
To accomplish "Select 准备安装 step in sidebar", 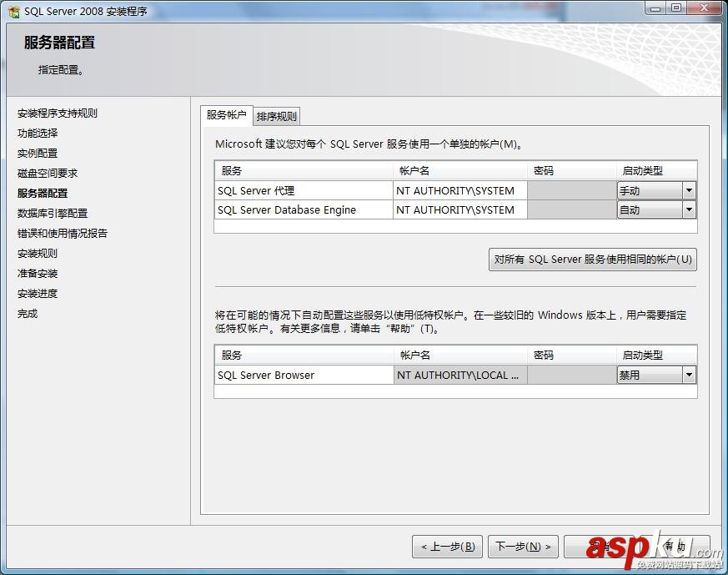I will 38,274.
